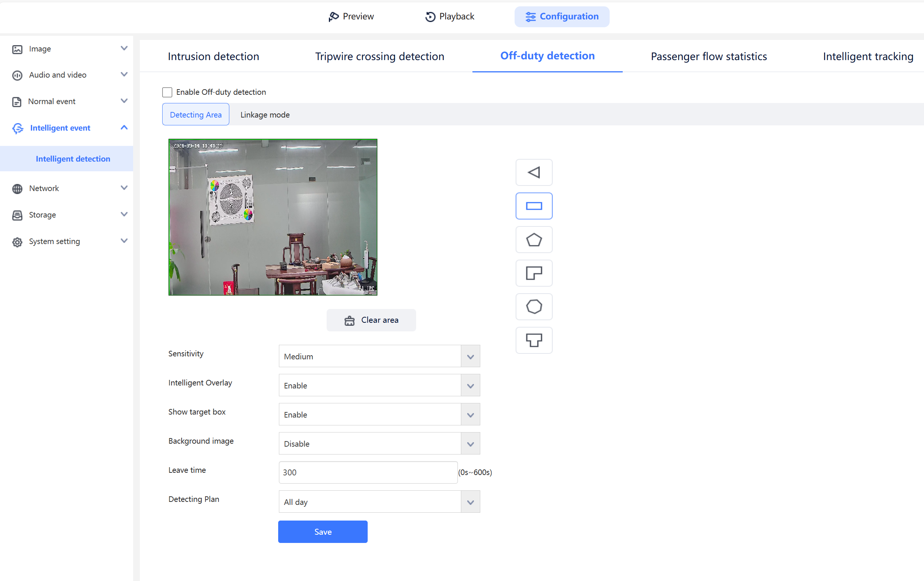Select the L-shaped area drawing tool
This screenshot has width=924, height=581.
(x=534, y=273)
